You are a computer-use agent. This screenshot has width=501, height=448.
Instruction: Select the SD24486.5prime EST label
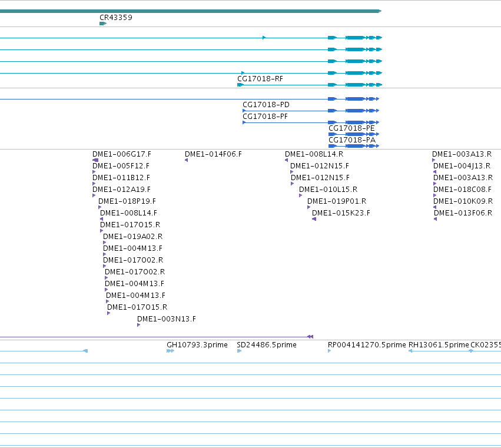(x=267, y=345)
